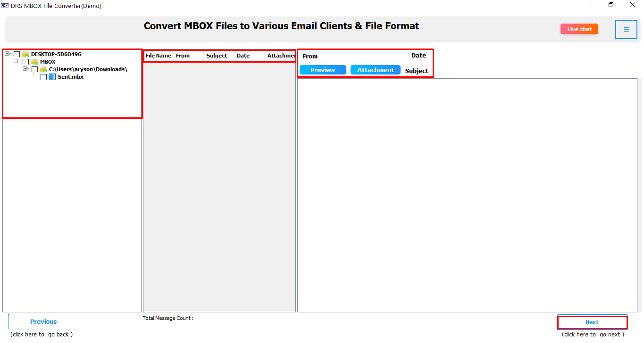Sort by Date column header

[x=249, y=56]
